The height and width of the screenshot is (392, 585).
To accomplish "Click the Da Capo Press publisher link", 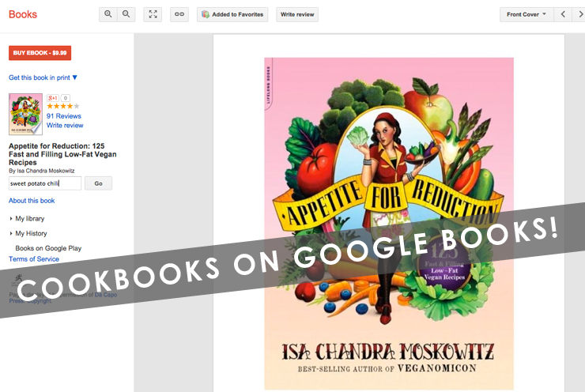I will (x=106, y=295).
